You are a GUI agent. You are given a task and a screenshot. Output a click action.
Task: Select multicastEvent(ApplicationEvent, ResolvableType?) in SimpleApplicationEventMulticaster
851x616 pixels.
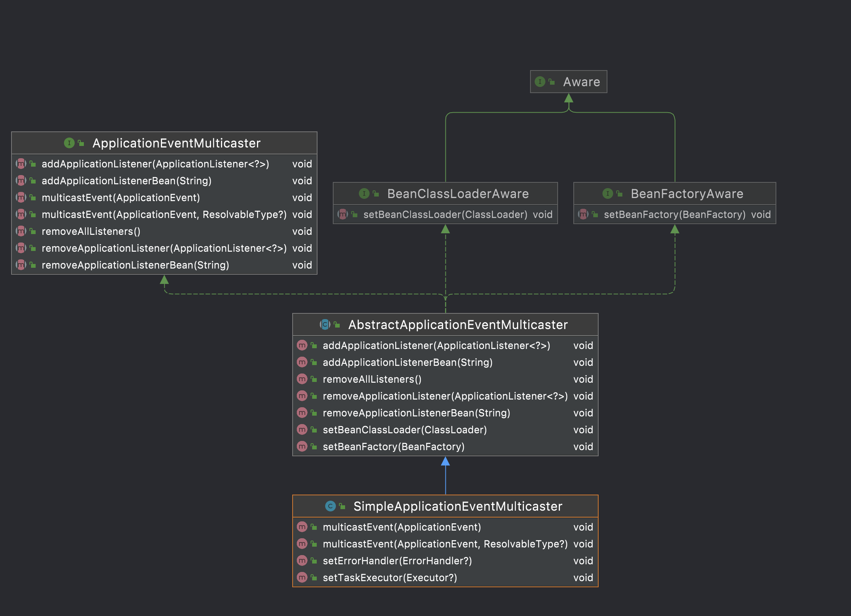(x=445, y=544)
